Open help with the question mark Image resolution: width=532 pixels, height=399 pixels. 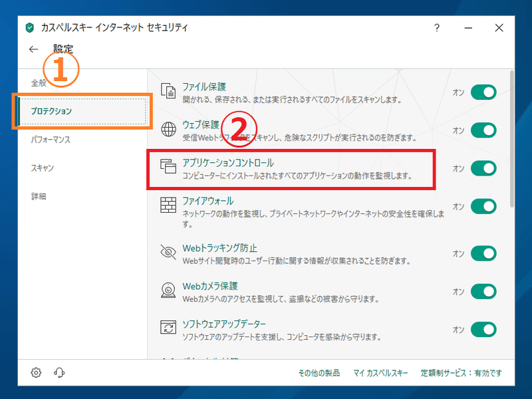pyautogui.click(x=437, y=27)
